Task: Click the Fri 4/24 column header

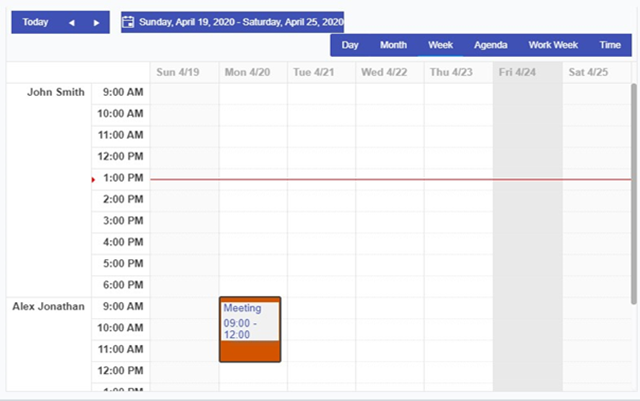Action: click(528, 73)
